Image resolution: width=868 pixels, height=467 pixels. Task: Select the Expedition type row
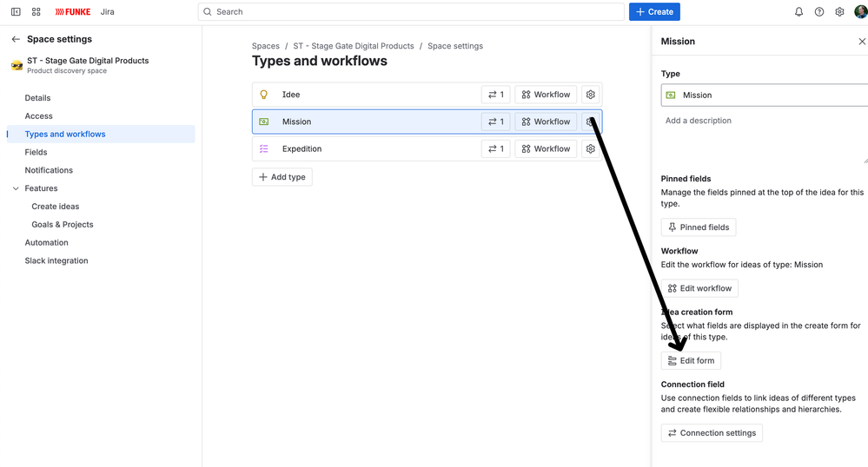427,148
